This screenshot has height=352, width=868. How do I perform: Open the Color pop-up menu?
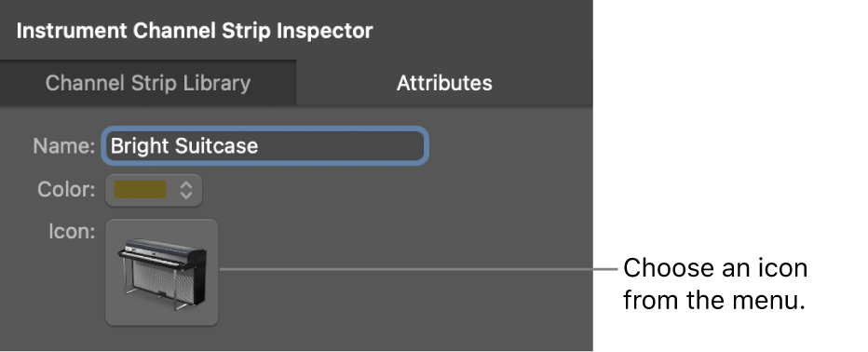coord(154,190)
